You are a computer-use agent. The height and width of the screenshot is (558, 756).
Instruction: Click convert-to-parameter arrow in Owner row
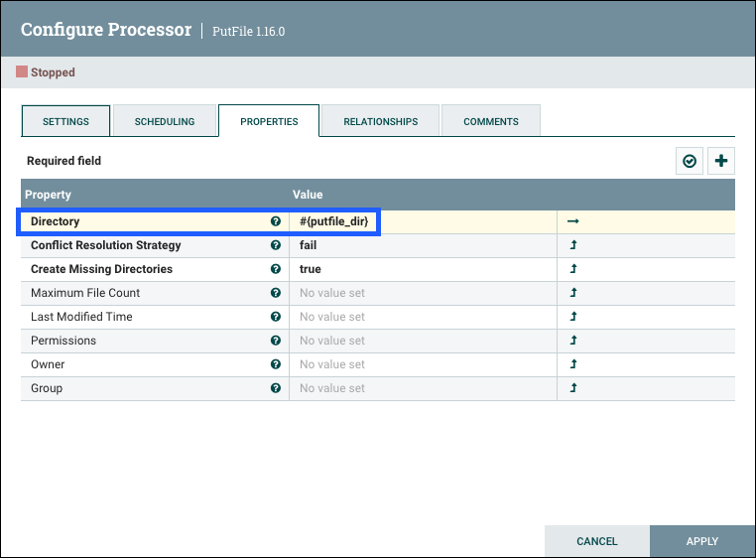(x=573, y=364)
